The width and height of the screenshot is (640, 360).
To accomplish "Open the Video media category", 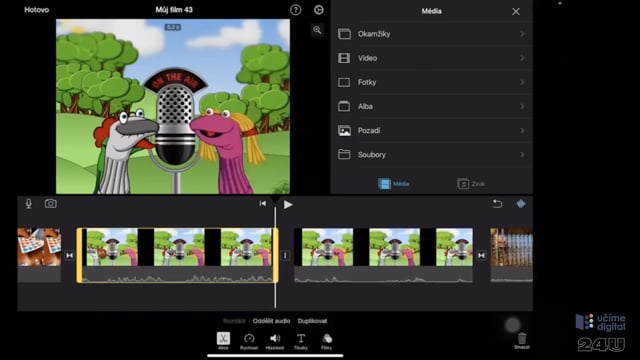I will tap(431, 58).
